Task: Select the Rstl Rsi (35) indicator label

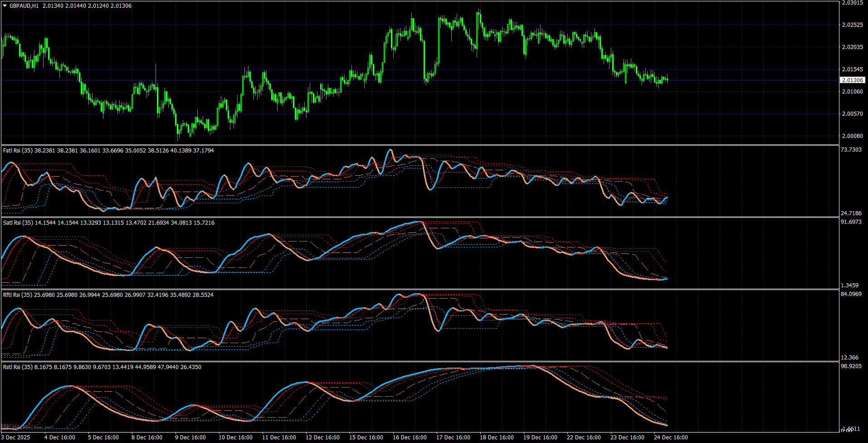Action: click(18, 367)
